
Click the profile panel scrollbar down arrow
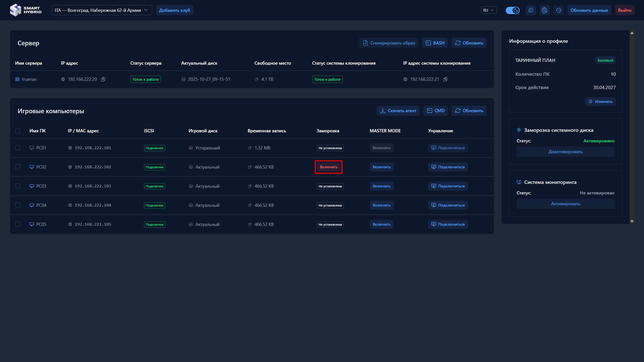tap(632, 221)
